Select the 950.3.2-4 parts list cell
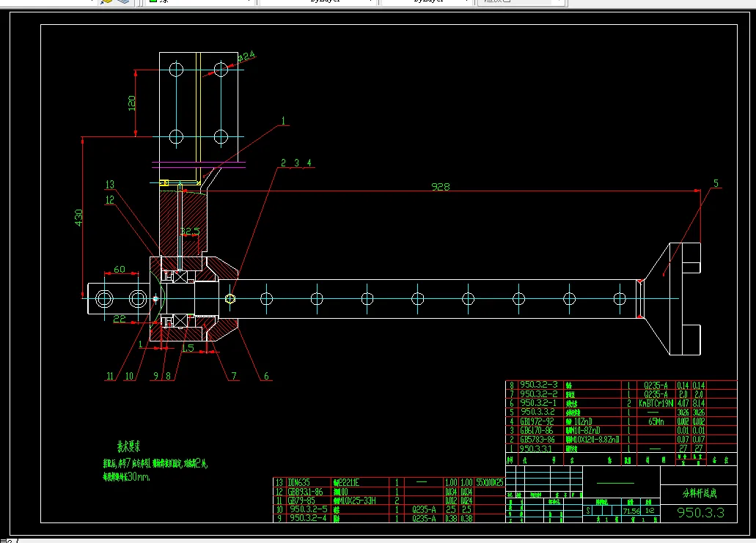This screenshot has width=756, height=543. tap(308, 518)
